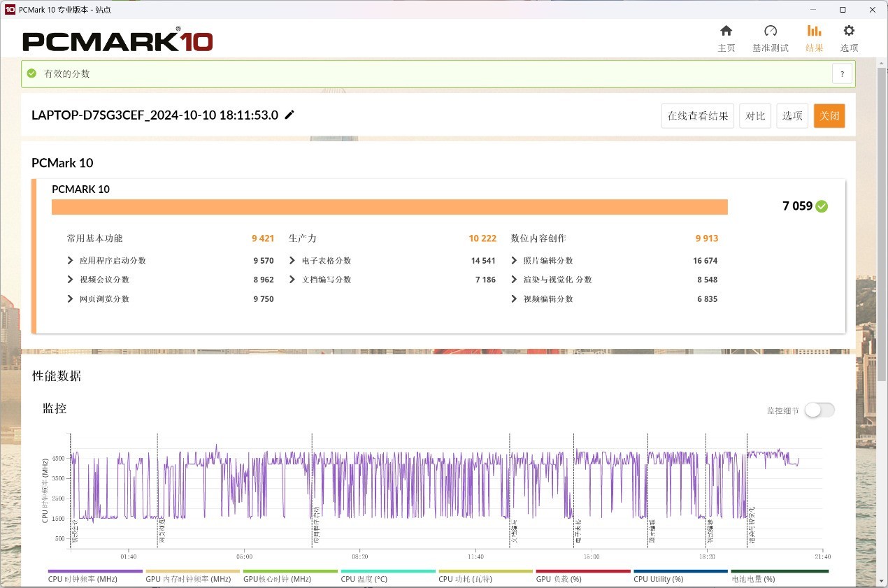Viewport: 888px width, 588px height.
Task: Click the PCMark 10 title bar app icon
Action: point(10,9)
